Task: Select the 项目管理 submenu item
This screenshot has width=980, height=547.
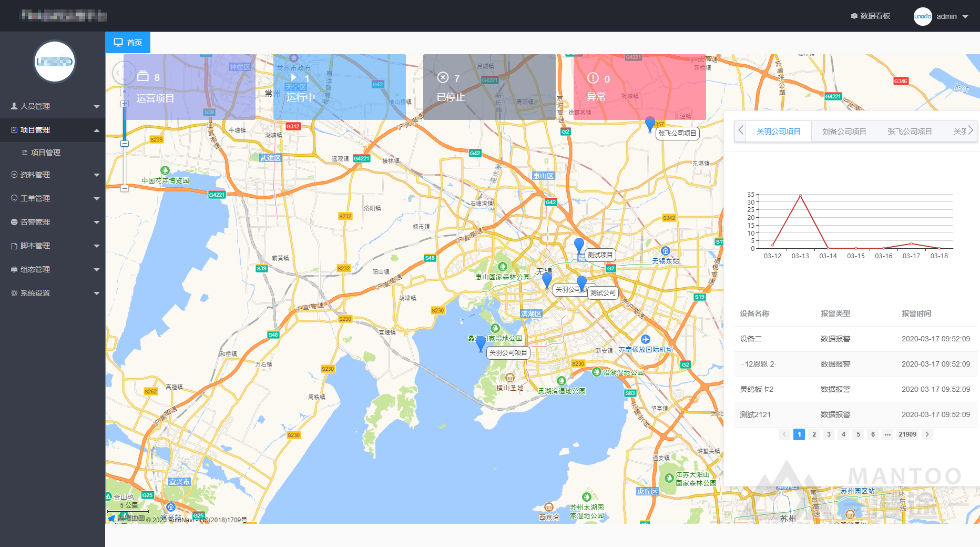Action: (46, 153)
